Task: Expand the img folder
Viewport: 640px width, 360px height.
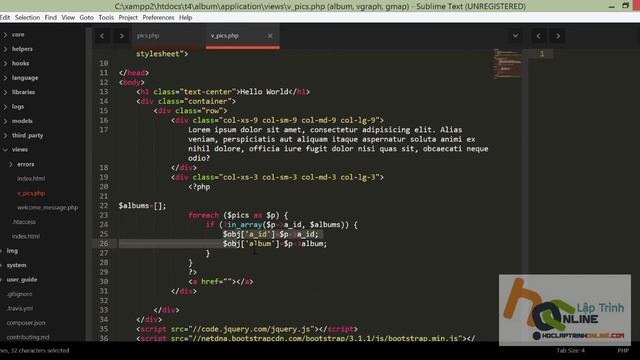Action: [12, 251]
